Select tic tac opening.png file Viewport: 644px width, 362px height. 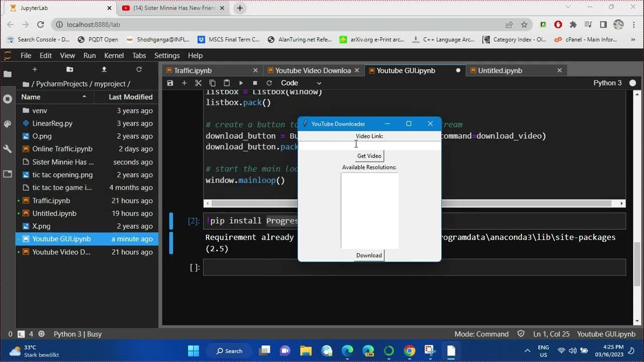[x=87, y=174]
